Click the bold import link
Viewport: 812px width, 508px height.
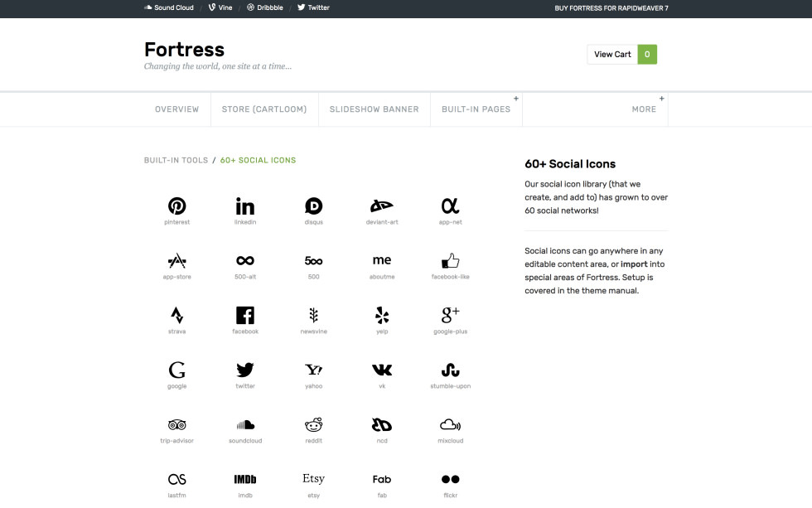[634, 264]
